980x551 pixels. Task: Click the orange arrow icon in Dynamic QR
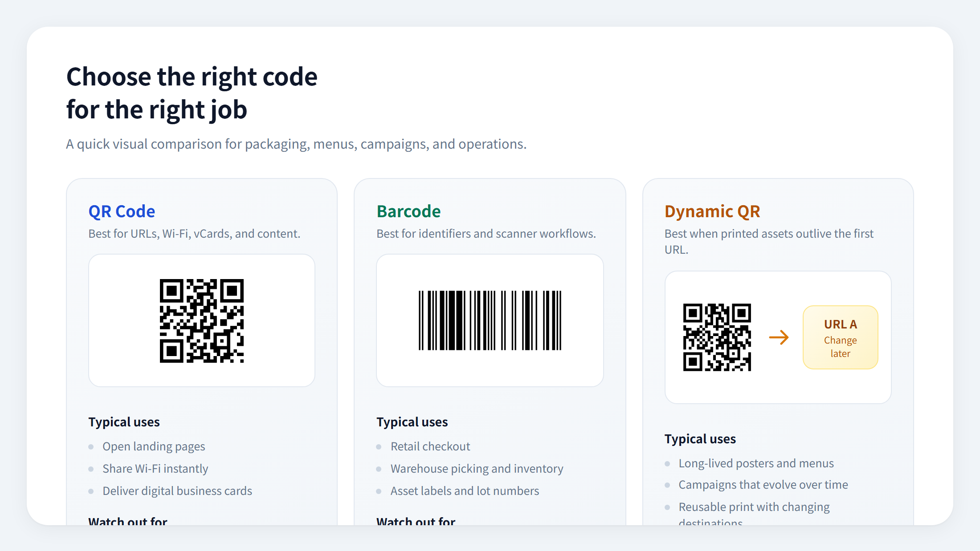(x=779, y=337)
